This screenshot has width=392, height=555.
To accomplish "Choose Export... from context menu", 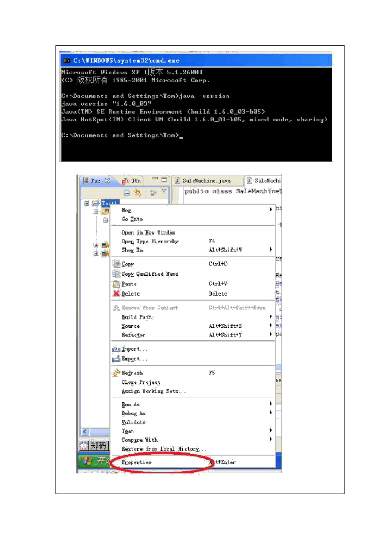I will (x=193, y=359).
